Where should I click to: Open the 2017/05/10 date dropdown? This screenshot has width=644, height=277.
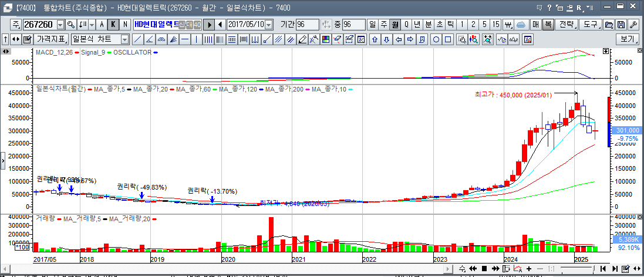pos(269,25)
